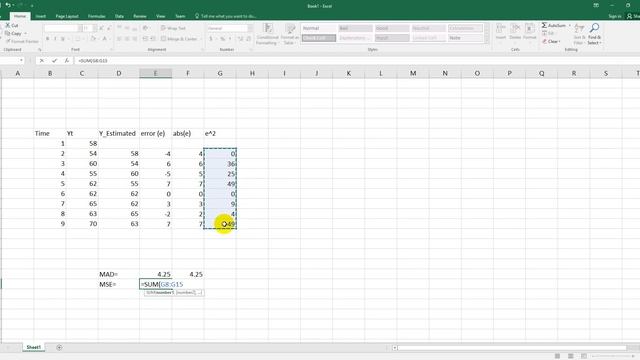Click the Insert Function fx icon

click(x=67, y=60)
